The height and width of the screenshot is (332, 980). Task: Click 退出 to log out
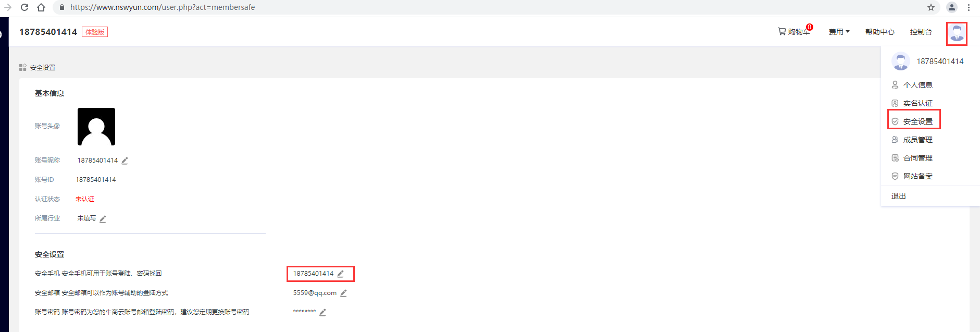[x=899, y=196]
